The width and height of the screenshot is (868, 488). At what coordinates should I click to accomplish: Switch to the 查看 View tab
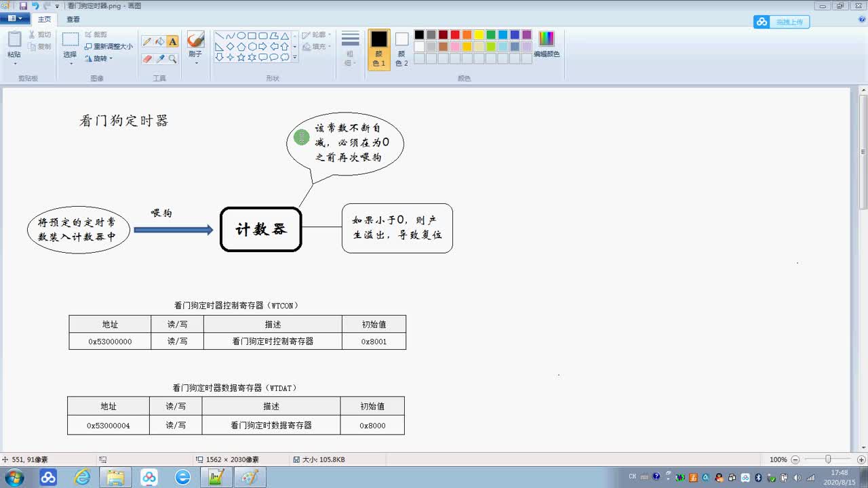point(73,19)
